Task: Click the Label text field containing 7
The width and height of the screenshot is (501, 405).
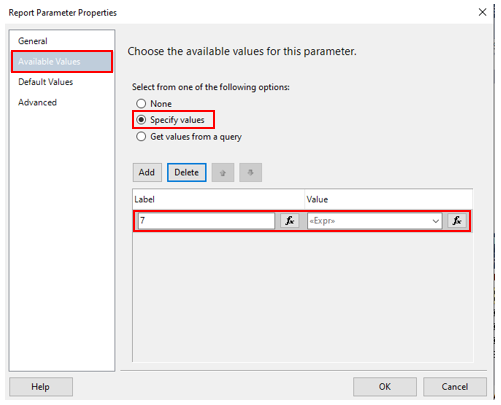Action: [x=206, y=221]
